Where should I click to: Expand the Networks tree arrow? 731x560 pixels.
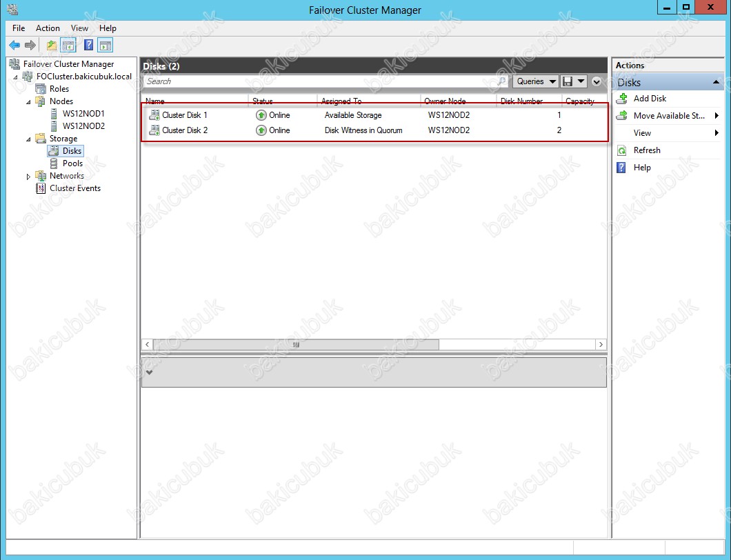coord(28,177)
